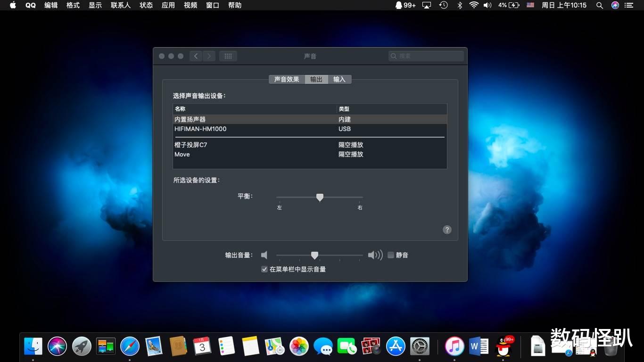
Task: Open the App Store from the Dock
Action: [395, 346]
